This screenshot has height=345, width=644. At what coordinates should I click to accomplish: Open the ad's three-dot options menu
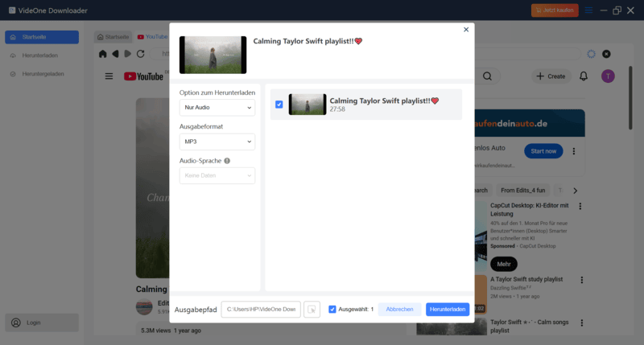[x=574, y=151]
